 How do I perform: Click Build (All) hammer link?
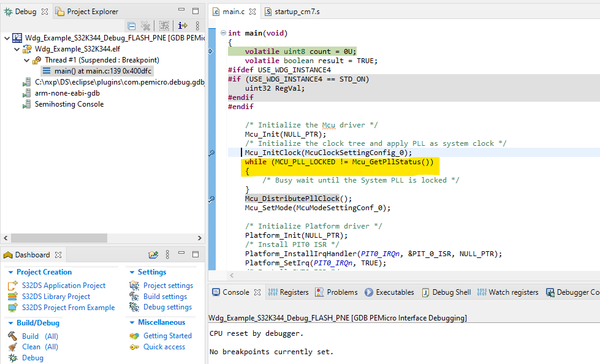tap(40, 336)
